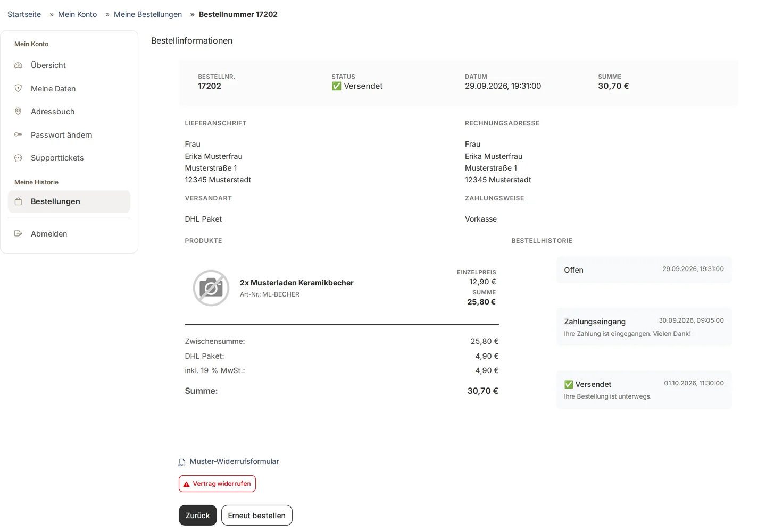Screen dimensions: 766x532
Task: Click the logout icon beside Abmelden
Action: (18, 233)
